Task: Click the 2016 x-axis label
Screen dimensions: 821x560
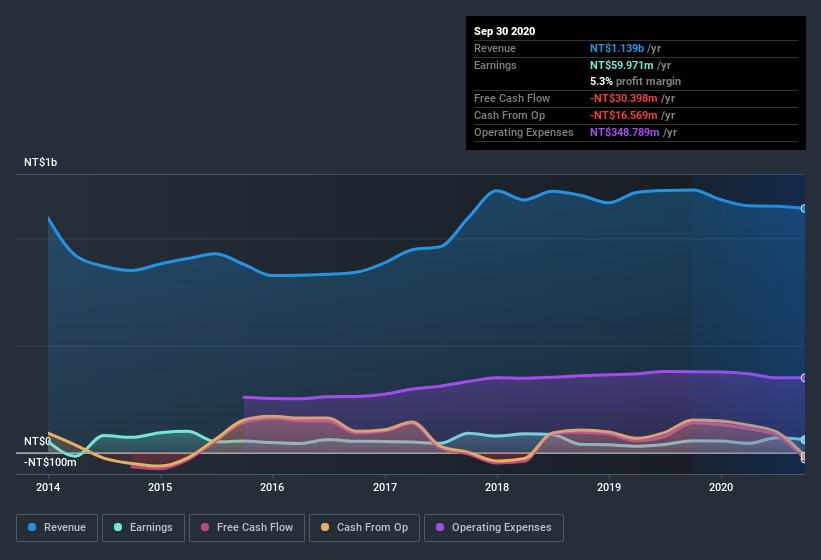Action: tap(272, 487)
